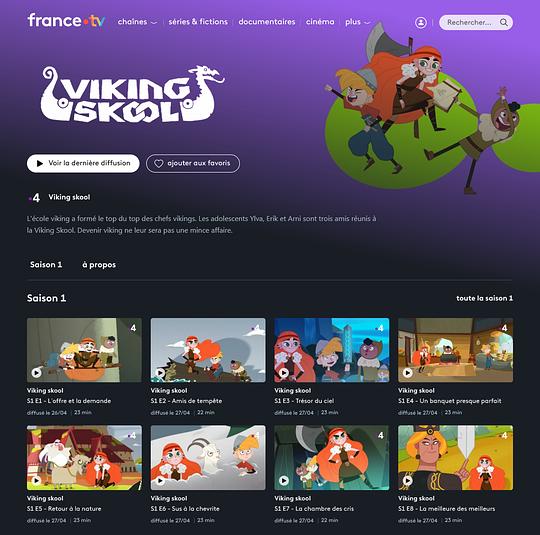Click play icon on S1 E7 thumbnail
The height and width of the screenshot is (535, 540).
(x=283, y=480)
